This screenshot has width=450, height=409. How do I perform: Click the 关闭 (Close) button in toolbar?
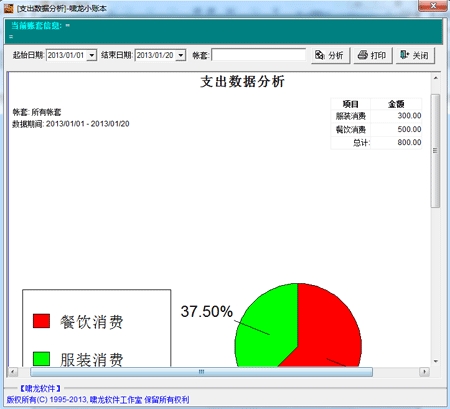(x=415, y=55)
